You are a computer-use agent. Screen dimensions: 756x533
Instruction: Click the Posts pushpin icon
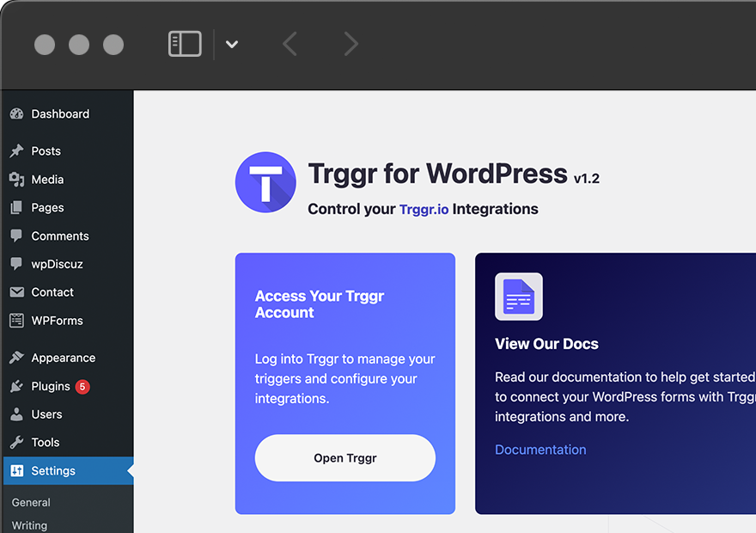point(17,151)
